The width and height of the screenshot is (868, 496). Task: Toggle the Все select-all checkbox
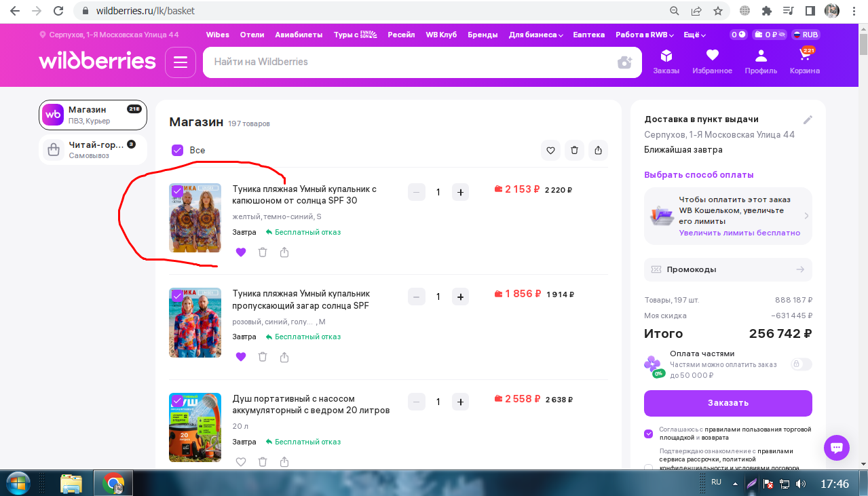click(x=177, y=151)
